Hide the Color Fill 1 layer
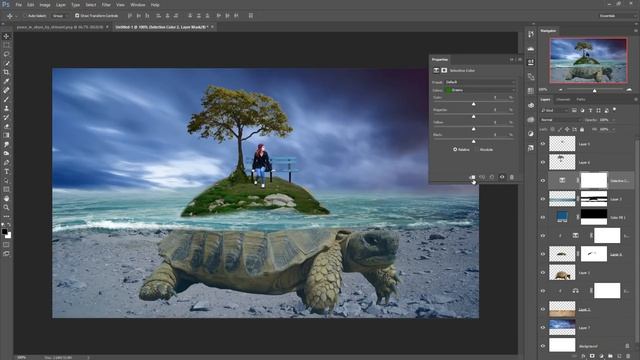This screenshot has width=640, height=360. pyautogui.click(x=543, y=217)
